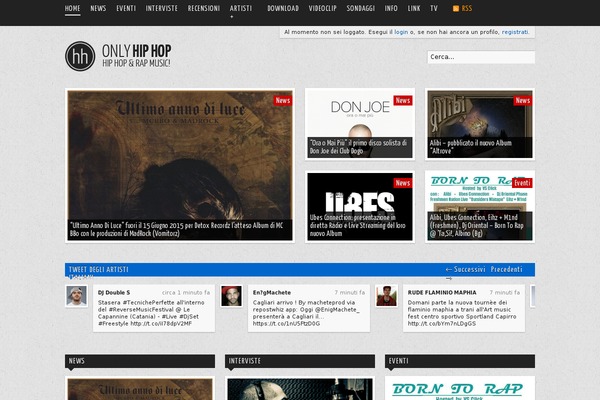The height and width of the screenshot is (400, 600).
Task: Open En?gMachete username
Action: (272, 292)
